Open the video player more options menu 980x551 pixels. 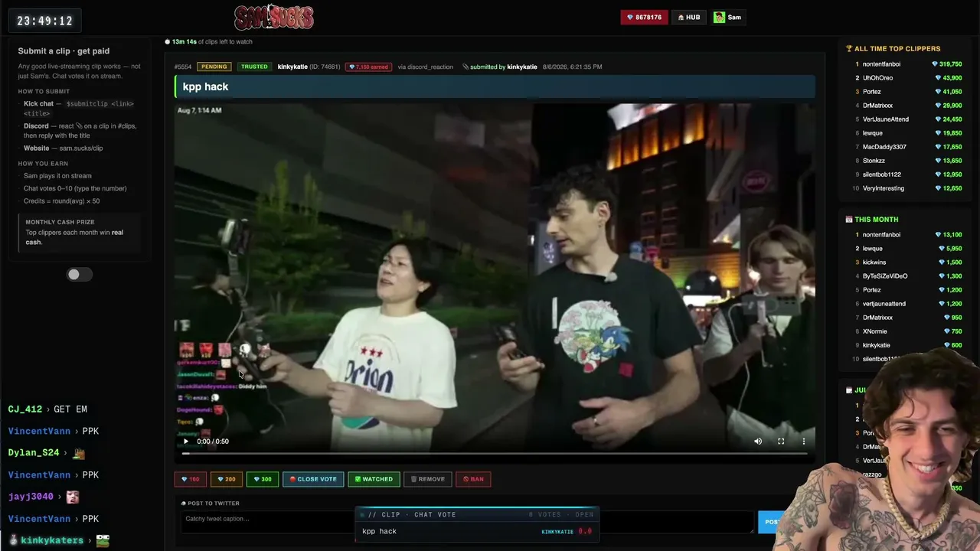coord(804,441)
